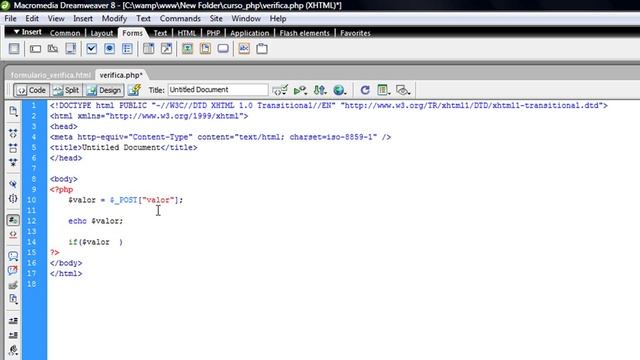
Task: Insert an Image Field form element
Action: tap(187, 49)
